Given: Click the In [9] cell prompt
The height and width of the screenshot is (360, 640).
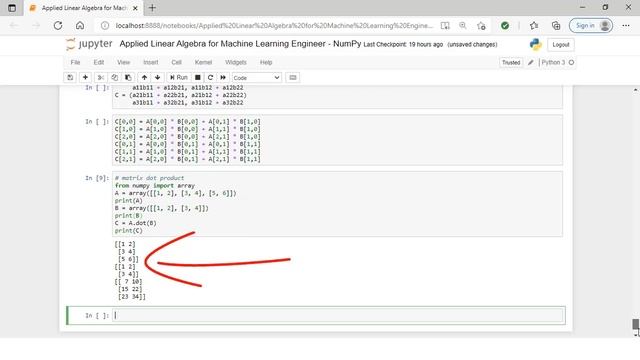Looking at the screenshot, I should (97, 178).
